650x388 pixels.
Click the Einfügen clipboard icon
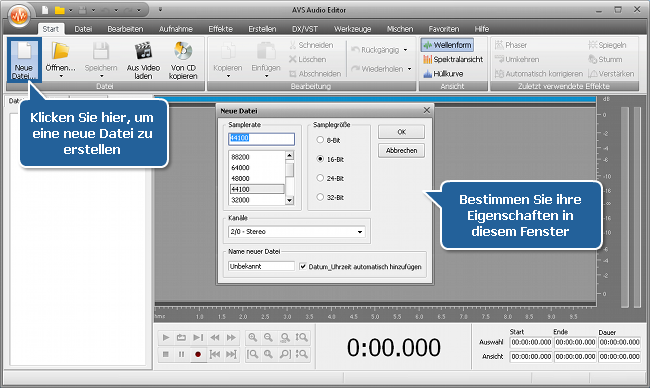[266, 52]
